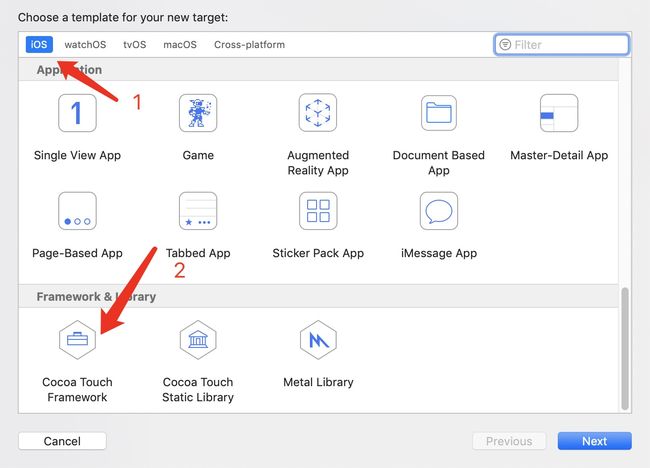This screenshot has height=468, width=650.
Task: Click the "Master-Detail App" label
Action: tap(559, 155)
